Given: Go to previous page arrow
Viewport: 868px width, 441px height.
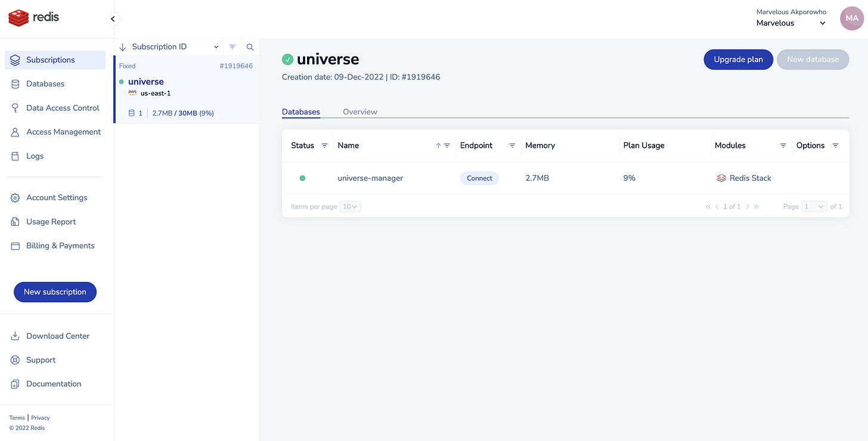Looking at the screenshot, I should (717, 207).
